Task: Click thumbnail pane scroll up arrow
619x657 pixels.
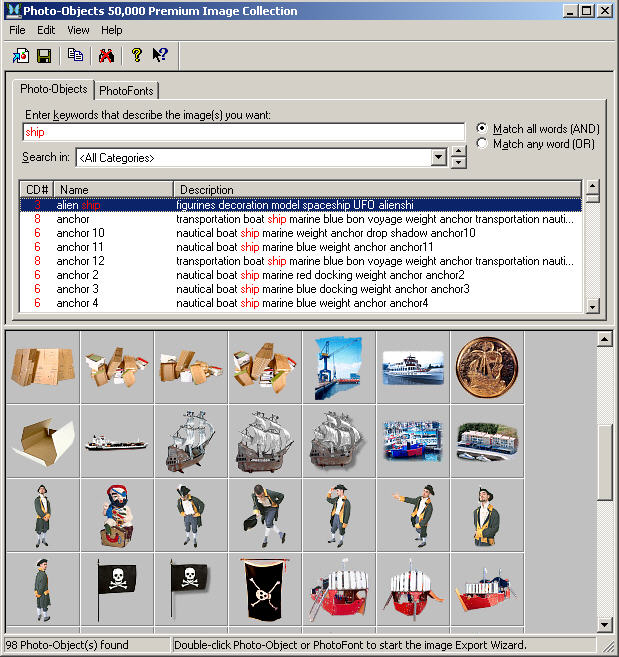Action: [x=604, y=339]
